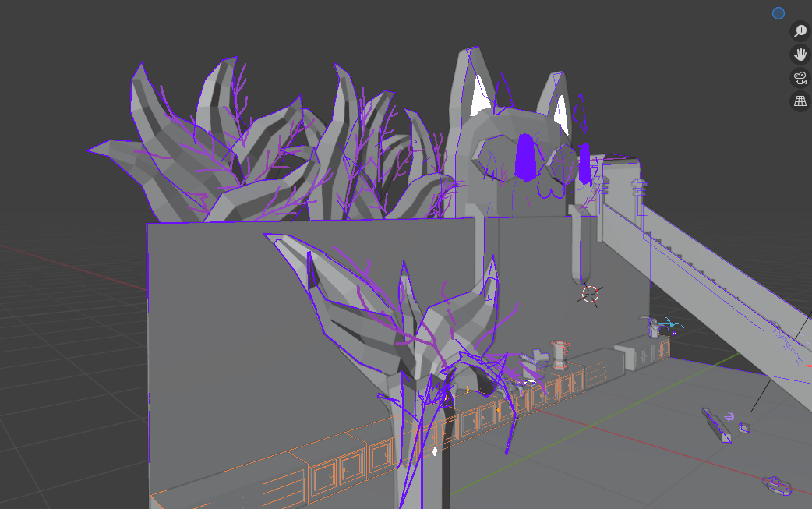
Task: Switch perspective/orthographic with the grid icon
Action: click(x=800, y=101)
